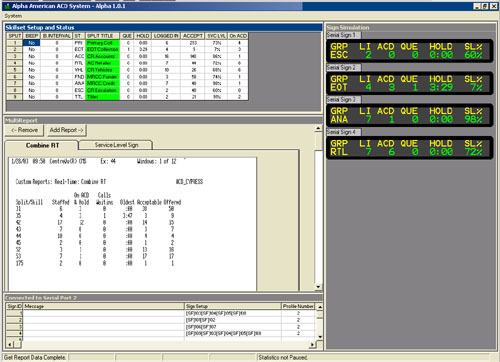Screen dimensions: 500x362
Task: Click the row header for split 2
Action: (15, 49)
